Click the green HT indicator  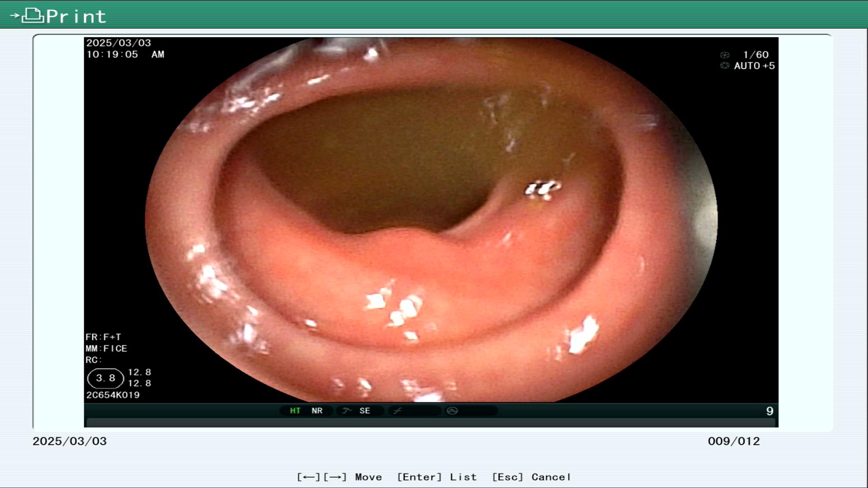[x=295, y=411]
